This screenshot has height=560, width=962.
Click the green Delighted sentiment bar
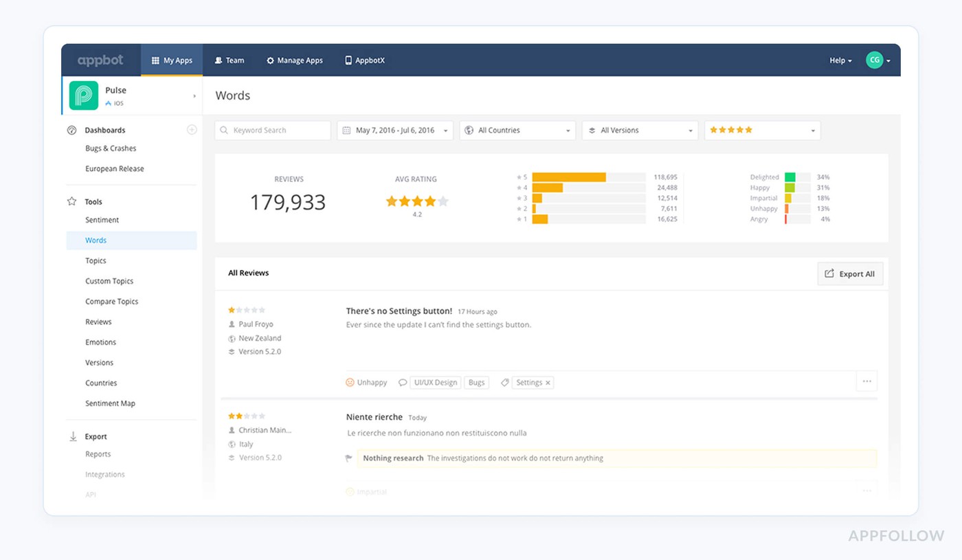click(791, 177)
